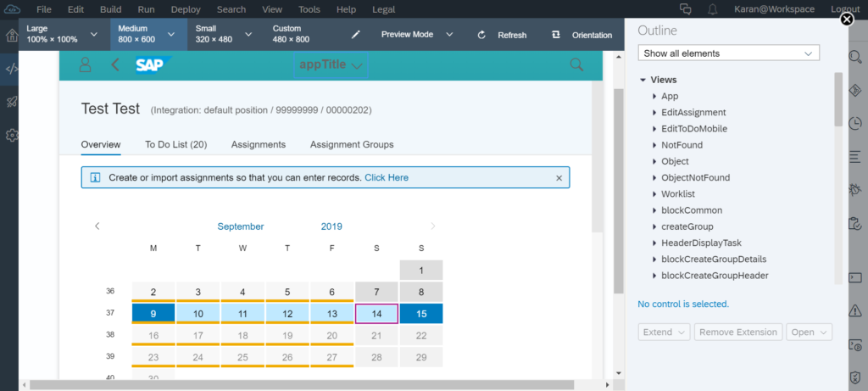Screen dimensions: 868x391
Task: Switch to the Assignment Groups tab
Action: click(x=352, y=144)
